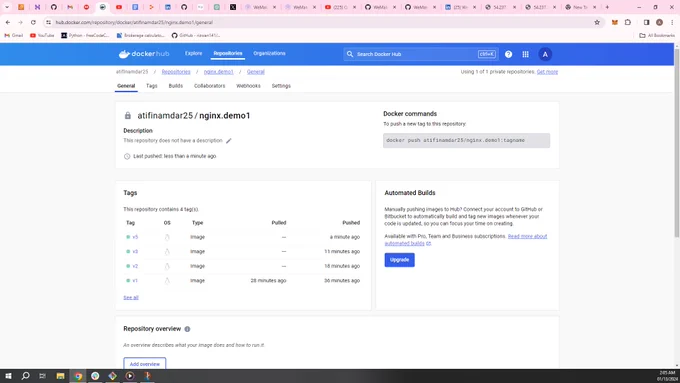Image resolution: width=680 pixels, height=383 pixels.
Task: Click the nginx.demo1 breadcrumb link
Action: click(219, 72)
